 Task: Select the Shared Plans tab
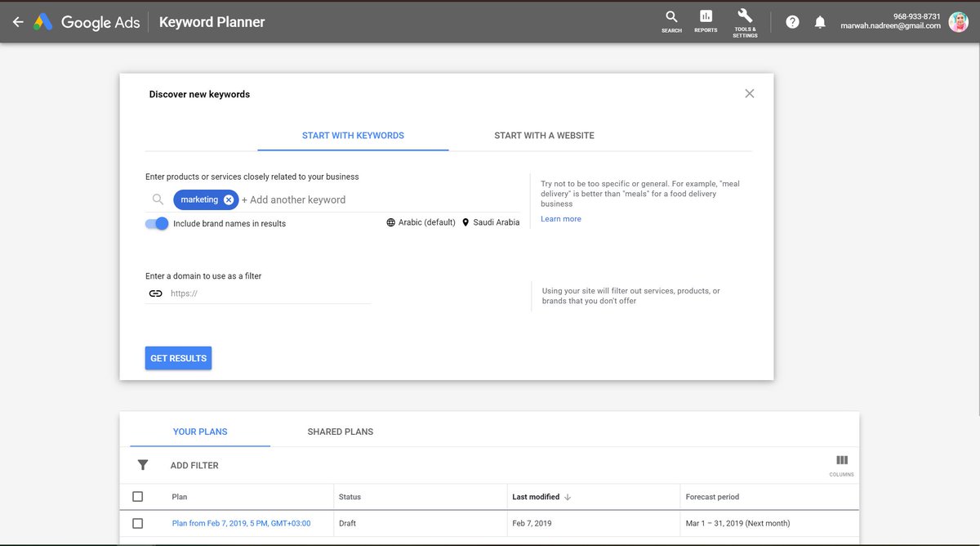pyautogui.click(x=341, y=432)
